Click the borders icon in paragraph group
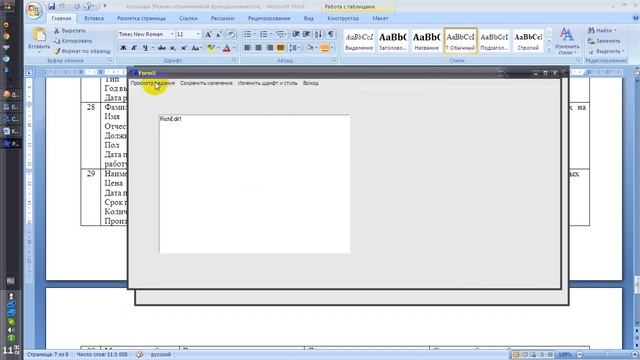640x360 pixels. tap(324, 48)
